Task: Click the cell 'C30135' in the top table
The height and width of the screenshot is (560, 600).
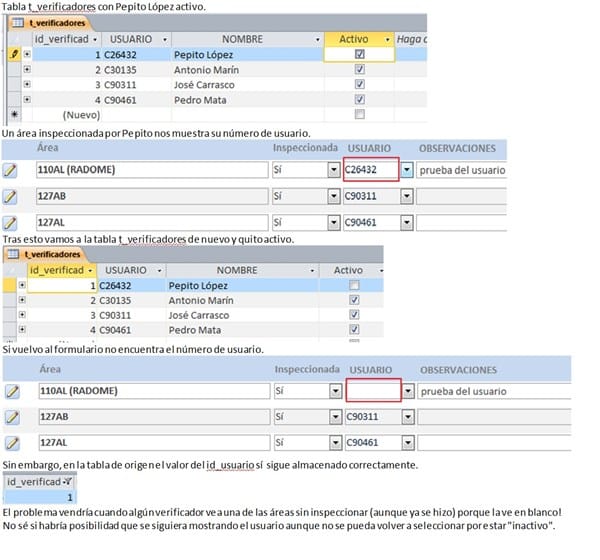Action: 137,70
